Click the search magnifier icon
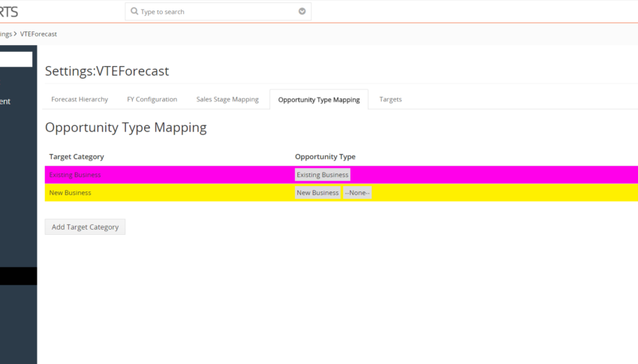 [x=134, y=11]
